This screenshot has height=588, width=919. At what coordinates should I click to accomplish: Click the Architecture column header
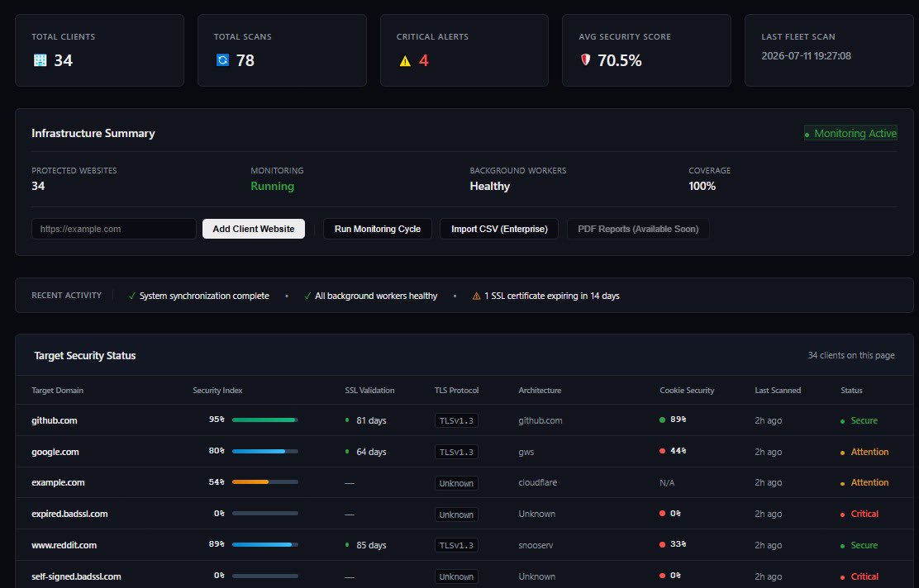[540, 390]
